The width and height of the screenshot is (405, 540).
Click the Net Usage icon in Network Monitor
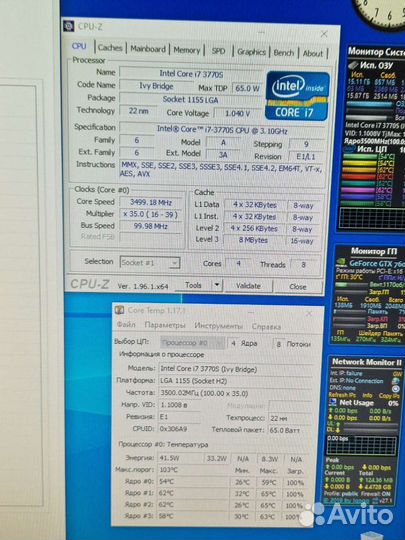click(x=333, y=402)
